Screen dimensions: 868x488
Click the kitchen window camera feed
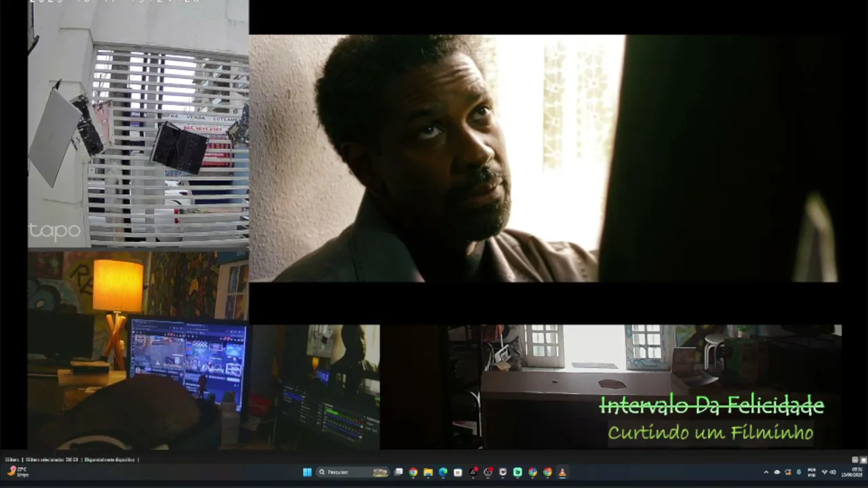[x=644, y=386]
